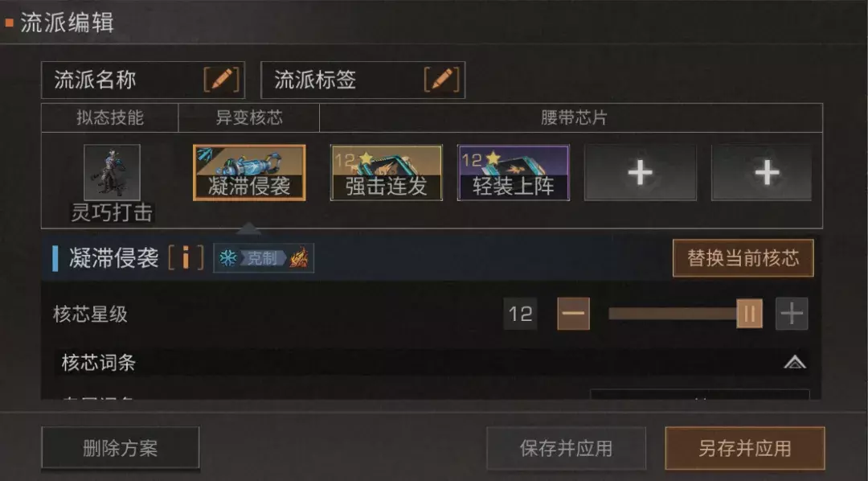Select the 异变核芯 column header
The image size is (868, 481).
pos(249,117)
